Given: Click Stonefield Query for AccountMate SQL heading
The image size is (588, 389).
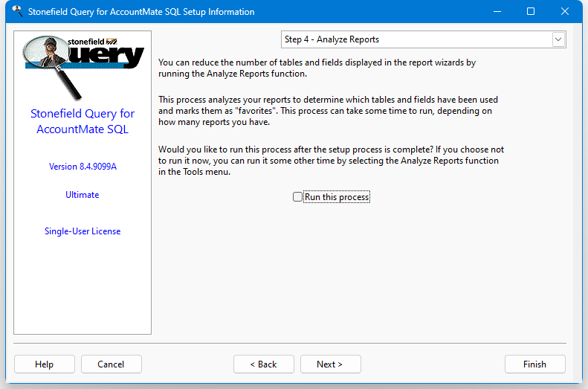Looking at the screenshot, I should pyautogui.click(x=83, y=121).
